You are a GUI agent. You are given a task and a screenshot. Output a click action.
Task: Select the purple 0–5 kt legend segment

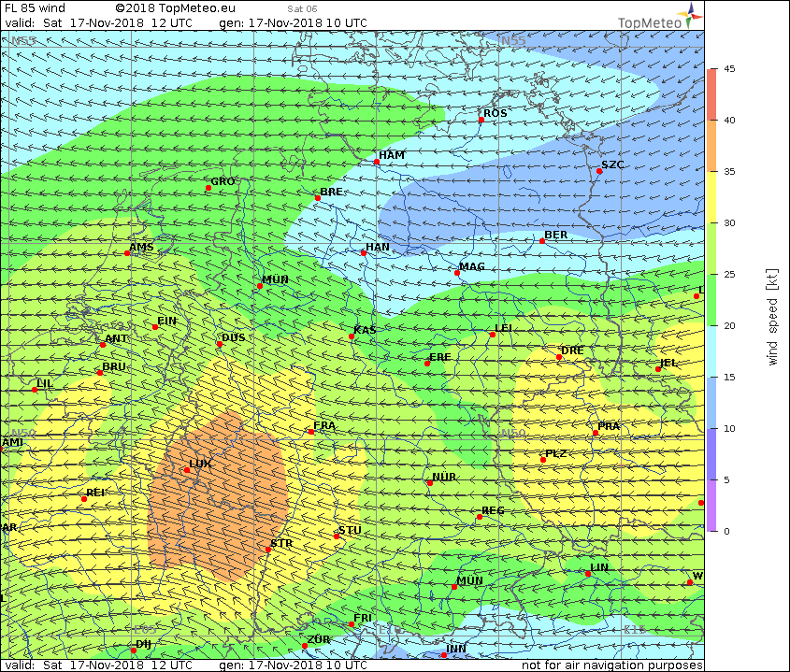(x=713, y=505)
